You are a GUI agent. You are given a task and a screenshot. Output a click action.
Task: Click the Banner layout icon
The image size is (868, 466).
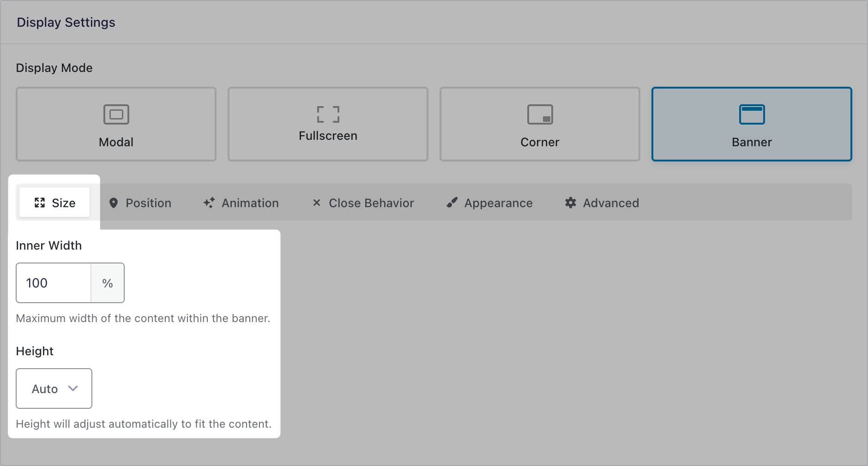[752, 114]
